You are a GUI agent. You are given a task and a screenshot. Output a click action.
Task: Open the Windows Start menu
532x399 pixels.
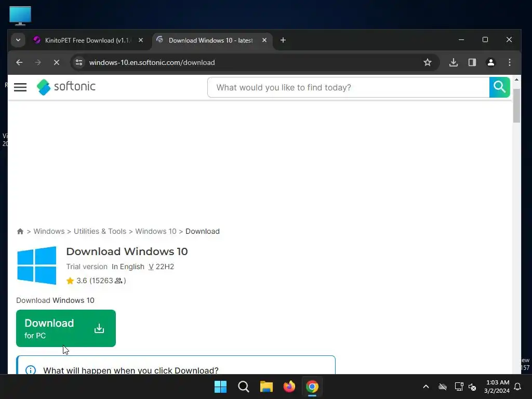pyautogui.click(x=220, y=387)
